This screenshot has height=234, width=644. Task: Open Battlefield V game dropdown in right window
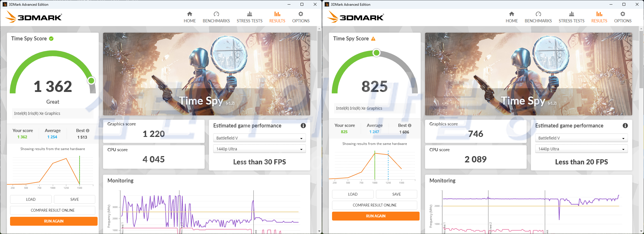[581, 138]
